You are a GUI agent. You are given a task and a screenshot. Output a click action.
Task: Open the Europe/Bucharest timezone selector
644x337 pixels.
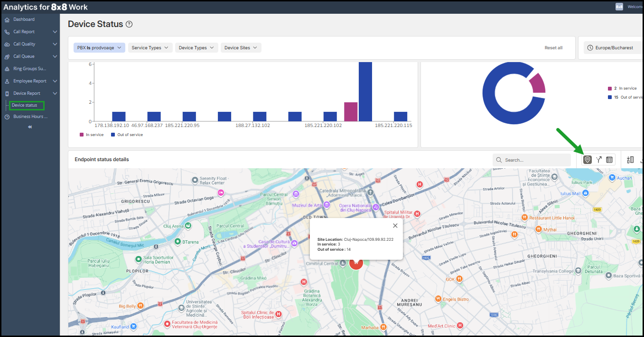pos(612,48)
